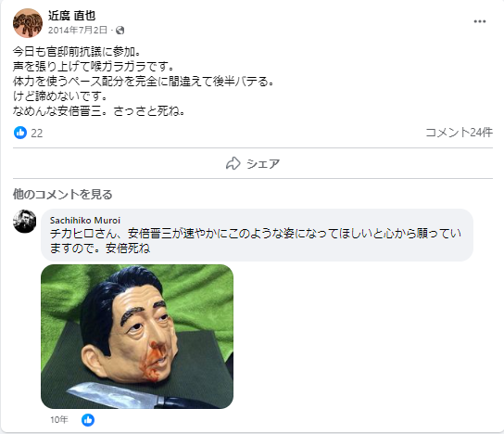
Task: Click the globe public-privacy icon
Action: point(120,31)
